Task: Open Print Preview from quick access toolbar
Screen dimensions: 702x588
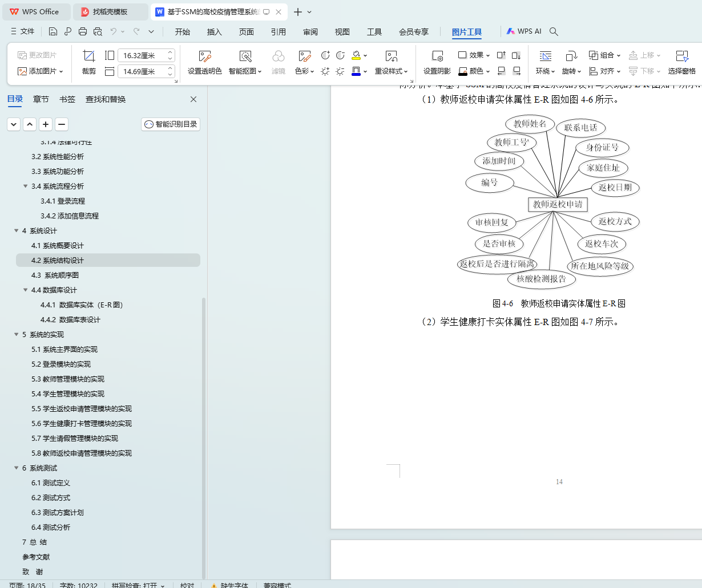Action: 98,31
